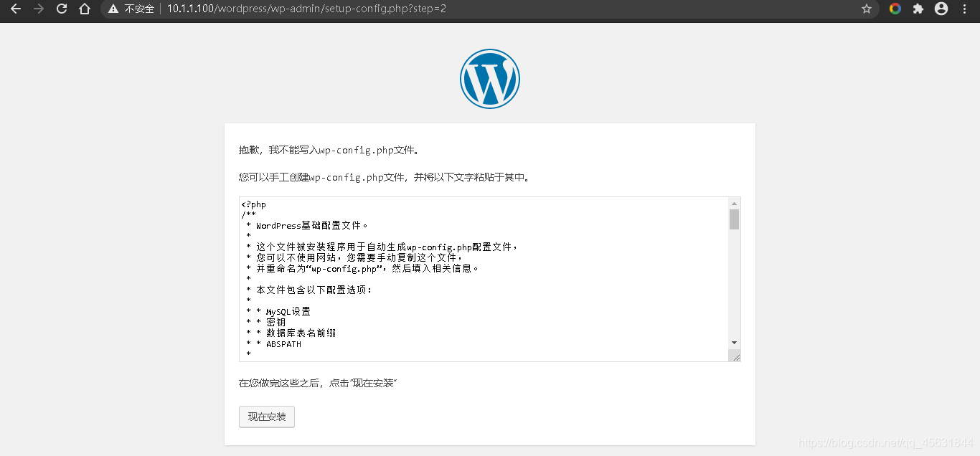
Task: Open the colorful circle extension icon
Action: click(x=895, y=9)
